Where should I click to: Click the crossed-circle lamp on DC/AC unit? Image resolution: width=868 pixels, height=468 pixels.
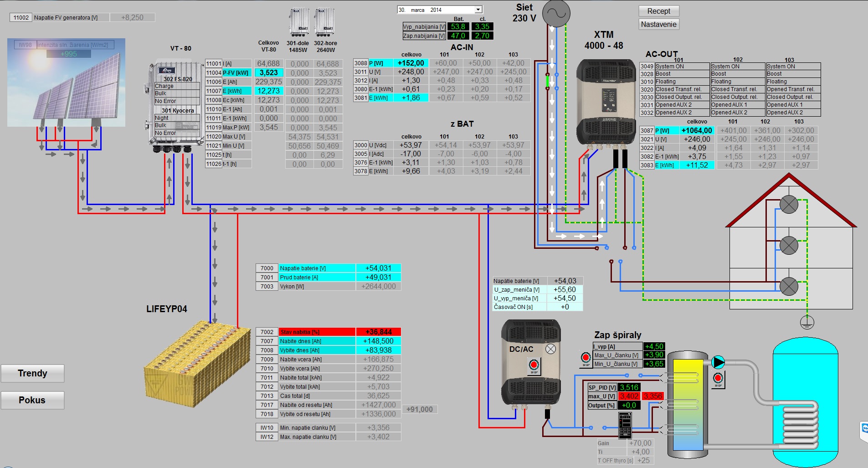(x=550, y=349)
